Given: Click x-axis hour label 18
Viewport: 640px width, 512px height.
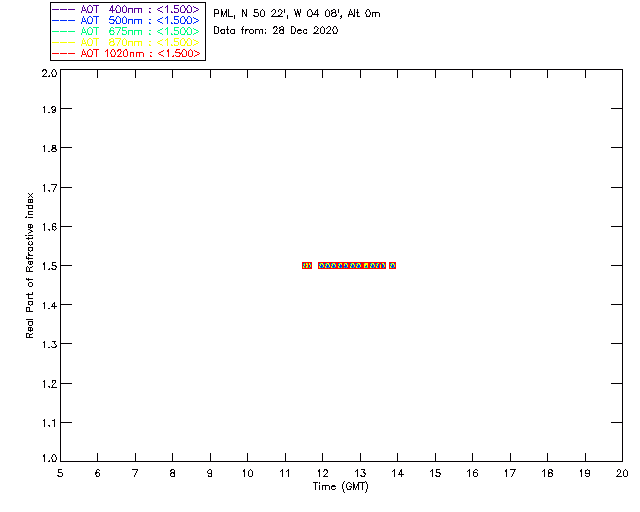Looking at the screenshot, I should pos(547,473).
